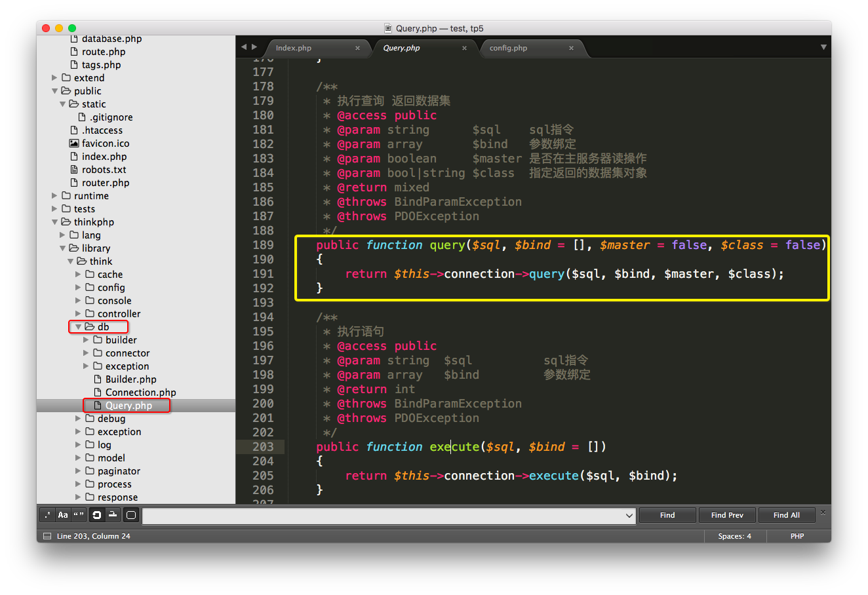Click the index.php file icon in sidebar
868x595 pixels.
(74, 156)
